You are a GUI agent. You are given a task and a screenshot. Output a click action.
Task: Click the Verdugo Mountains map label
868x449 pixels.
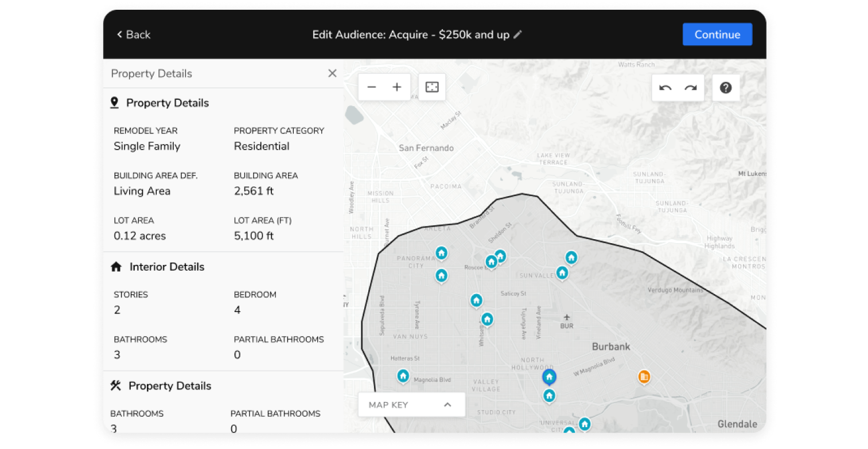[675, 290]
